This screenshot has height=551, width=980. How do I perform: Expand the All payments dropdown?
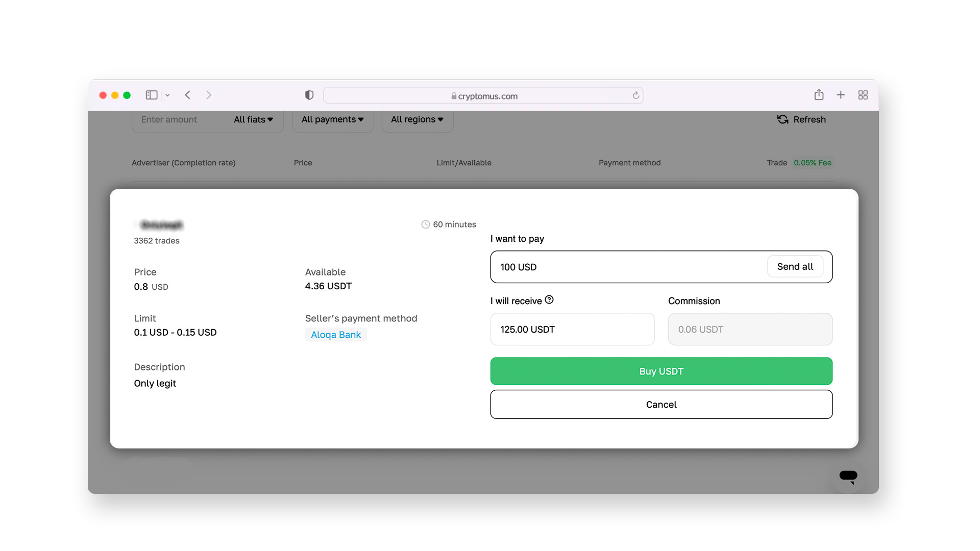pyautogui.click(x=332, y=119)
